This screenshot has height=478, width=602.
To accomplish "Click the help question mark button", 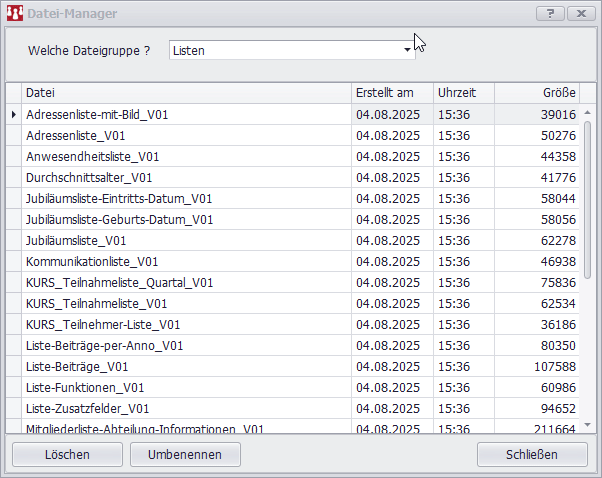I will coord(550,14).
